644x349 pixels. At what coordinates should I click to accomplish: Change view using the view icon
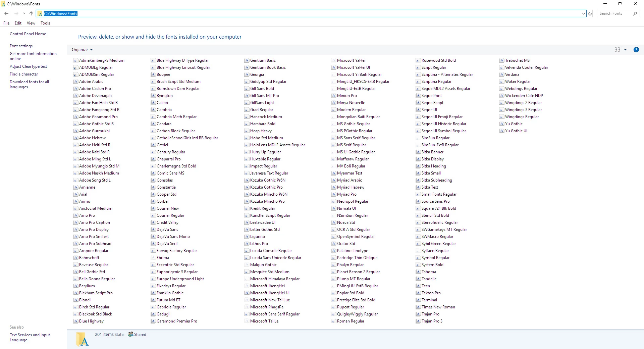click(617, 50)
